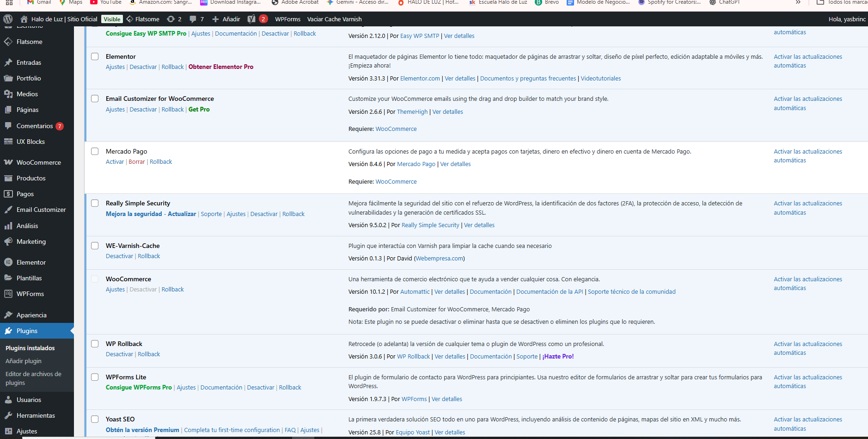This screenshot has width=868, height=439.
Task: Click the WooCommerce sidebar icon
Action: pyautogui.click(x=8, y=162)
